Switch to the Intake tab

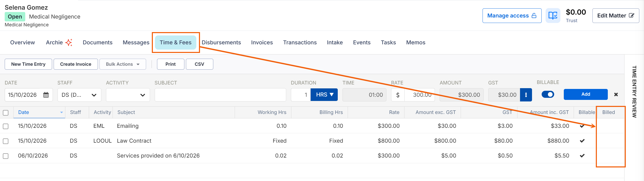click(335, 43)
